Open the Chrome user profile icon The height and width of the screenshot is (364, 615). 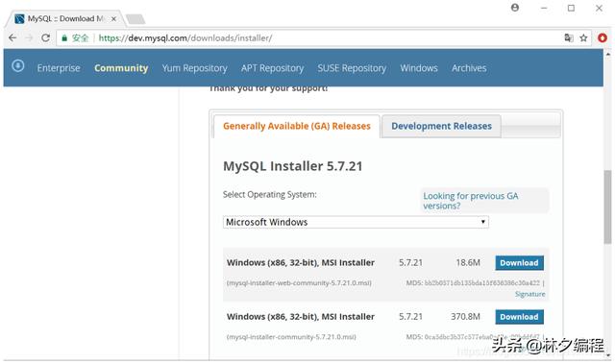pos(515,8)
